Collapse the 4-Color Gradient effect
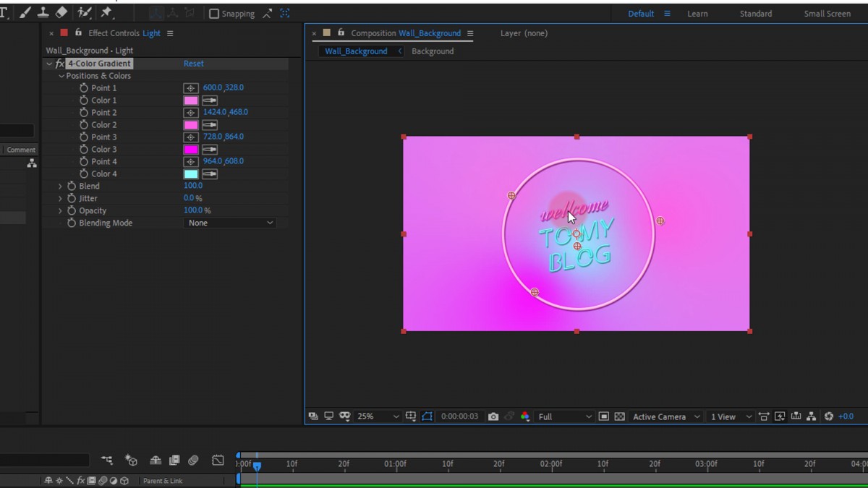 49,64
